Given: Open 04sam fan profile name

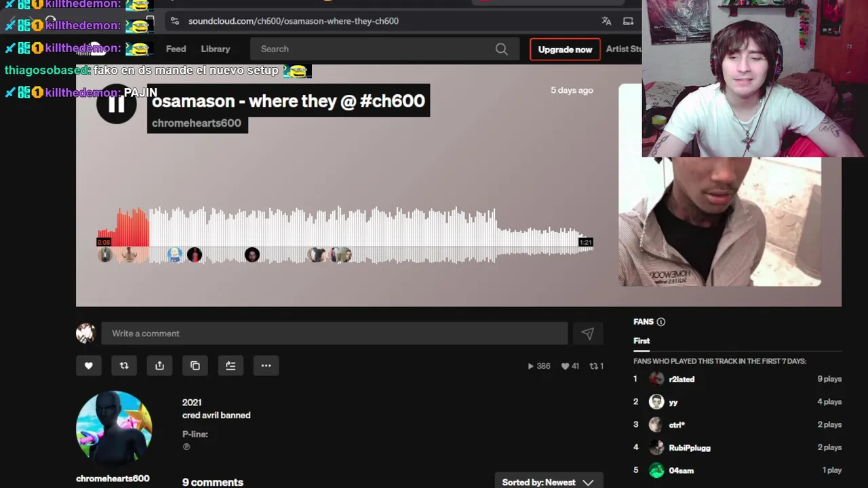Looking at the screenshot, I should coord(681,470).
